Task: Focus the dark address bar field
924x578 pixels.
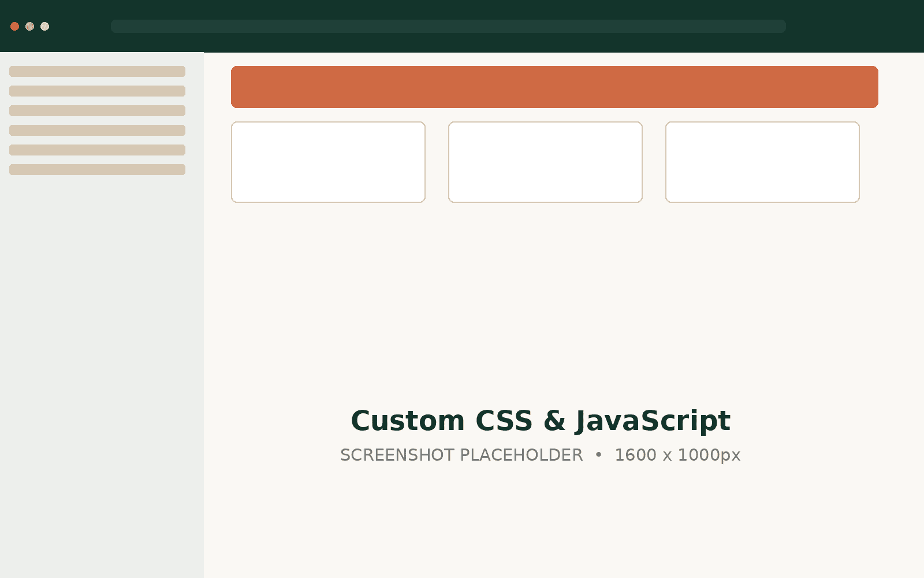Action: click(448, 26)
